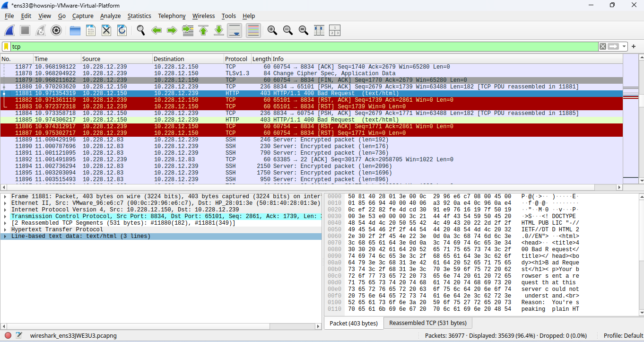Reload this capture file
This screenshot has height=342, width=644.
(122, 31)
